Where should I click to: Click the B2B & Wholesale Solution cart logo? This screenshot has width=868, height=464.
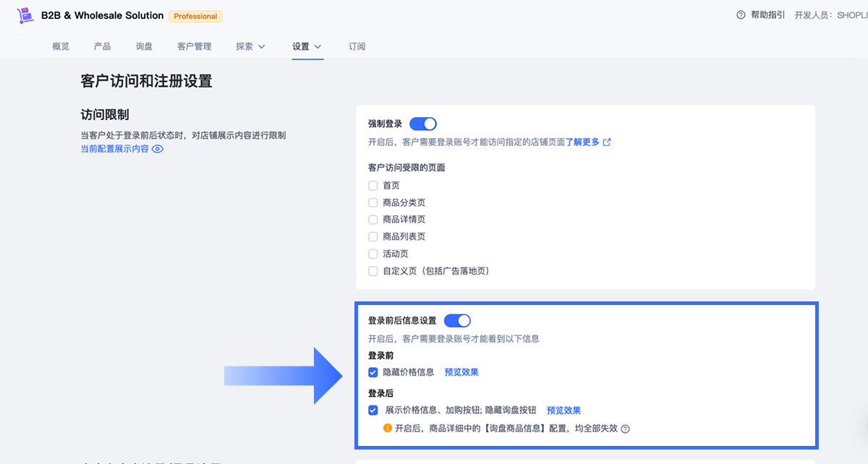tap(25, 15)
